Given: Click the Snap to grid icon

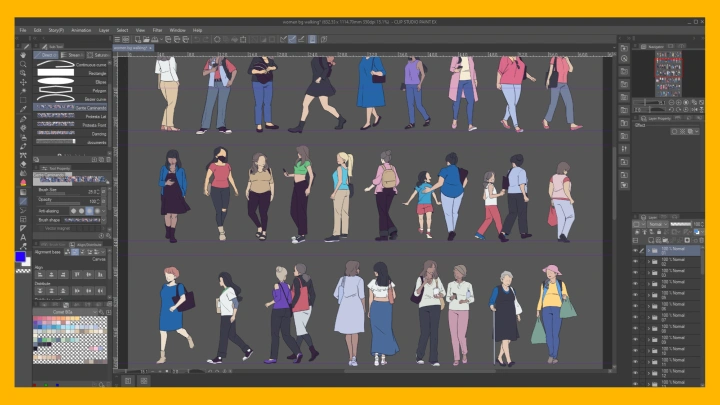Looking at the screenshot, I should click(301, 39).
